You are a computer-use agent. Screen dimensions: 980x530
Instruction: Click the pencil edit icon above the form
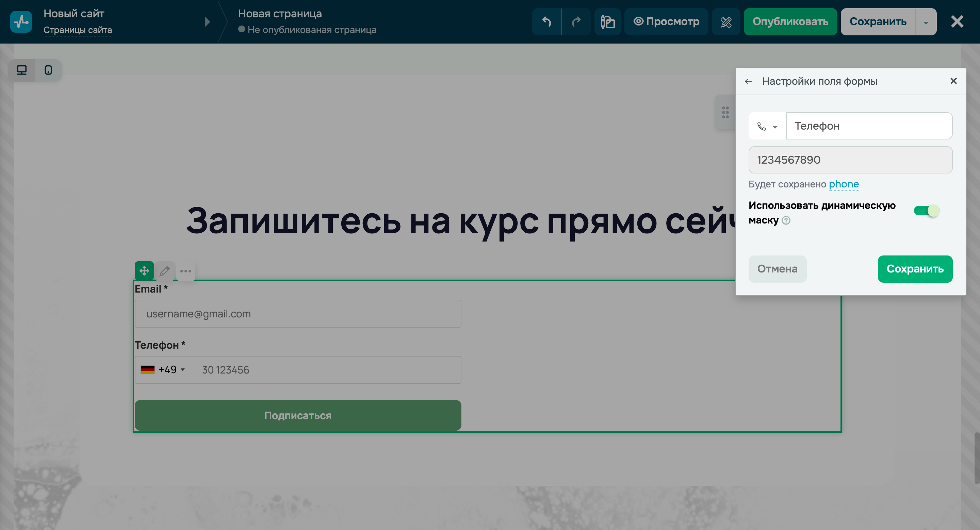pos(165,271)
